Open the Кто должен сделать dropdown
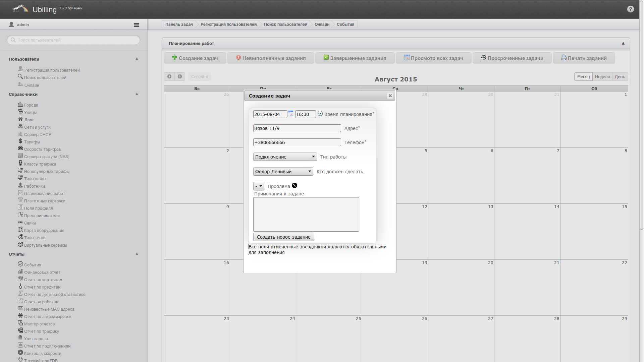The width and height of the screenshot is (644, 362). (283, 171)
